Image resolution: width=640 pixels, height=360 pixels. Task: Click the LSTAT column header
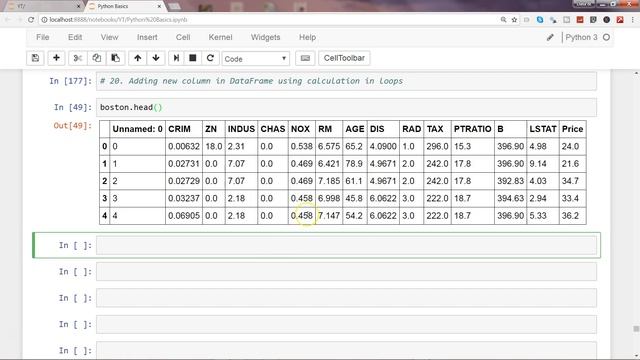[543, 129]
